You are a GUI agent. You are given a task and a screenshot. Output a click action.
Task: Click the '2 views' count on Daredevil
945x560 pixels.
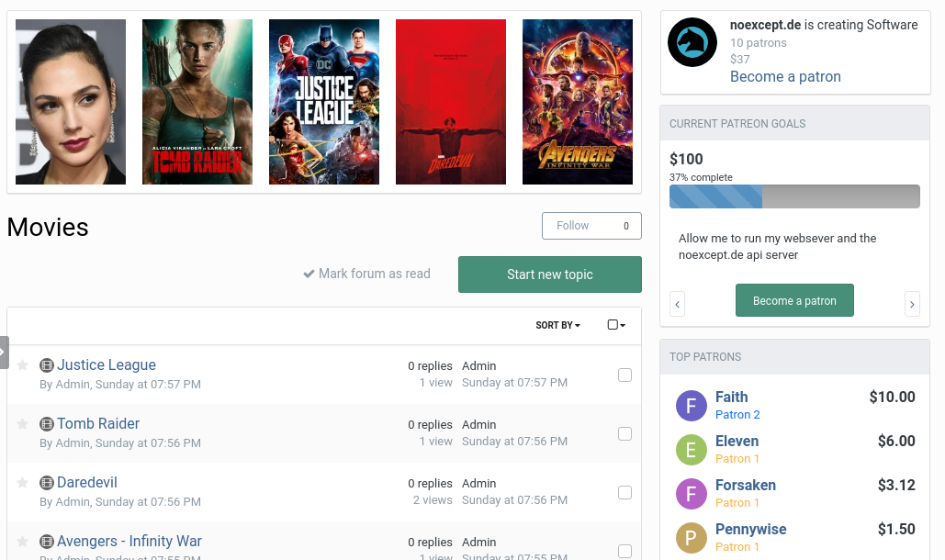click(x=433, y=499)
